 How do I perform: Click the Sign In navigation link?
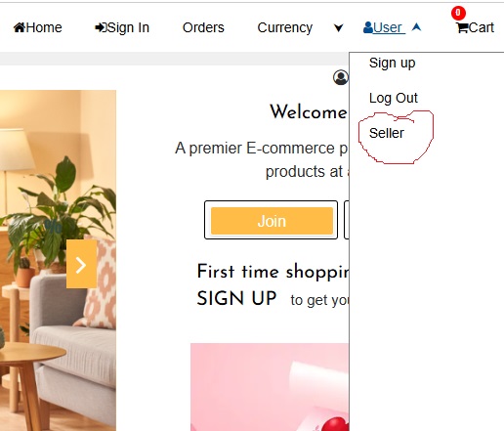(x=122, y=27)
